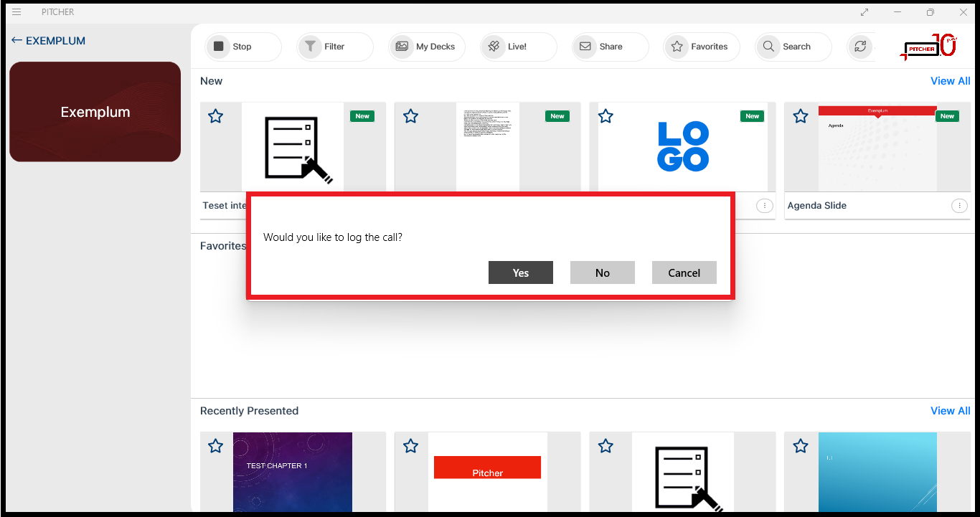Open the Filter option
Screen dimensions: 980x517
(x=334, y=47)
